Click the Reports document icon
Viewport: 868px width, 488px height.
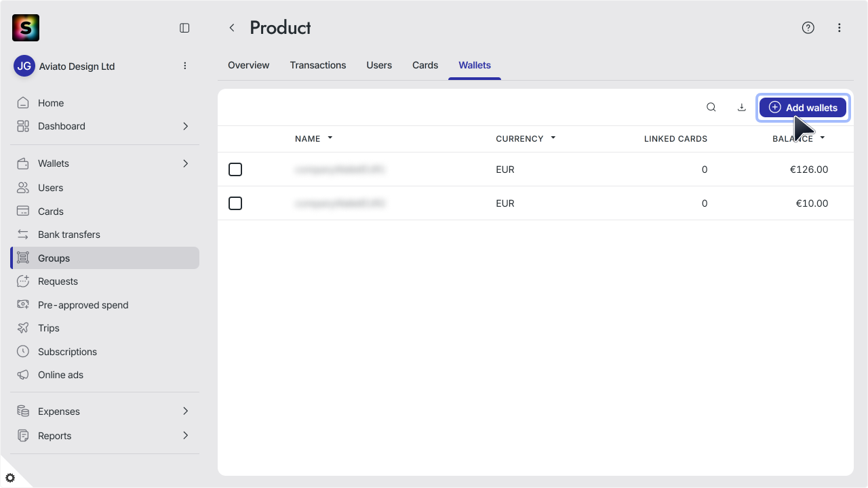(x=23, y=436)
